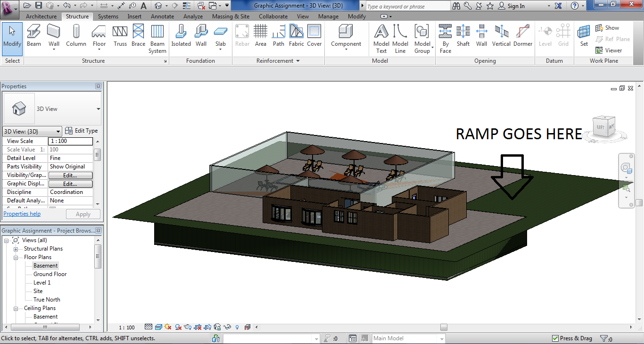The height and width of the screenshot is (344, 644).
Task: Toggle the Press & Drag checkbox
Action: 556,338
